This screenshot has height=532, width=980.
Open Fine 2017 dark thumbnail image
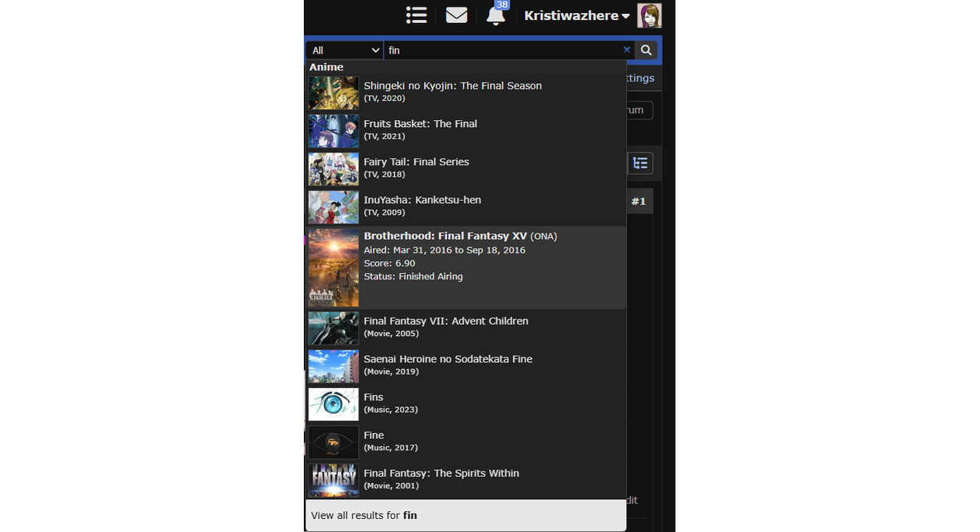click(333, 443)
